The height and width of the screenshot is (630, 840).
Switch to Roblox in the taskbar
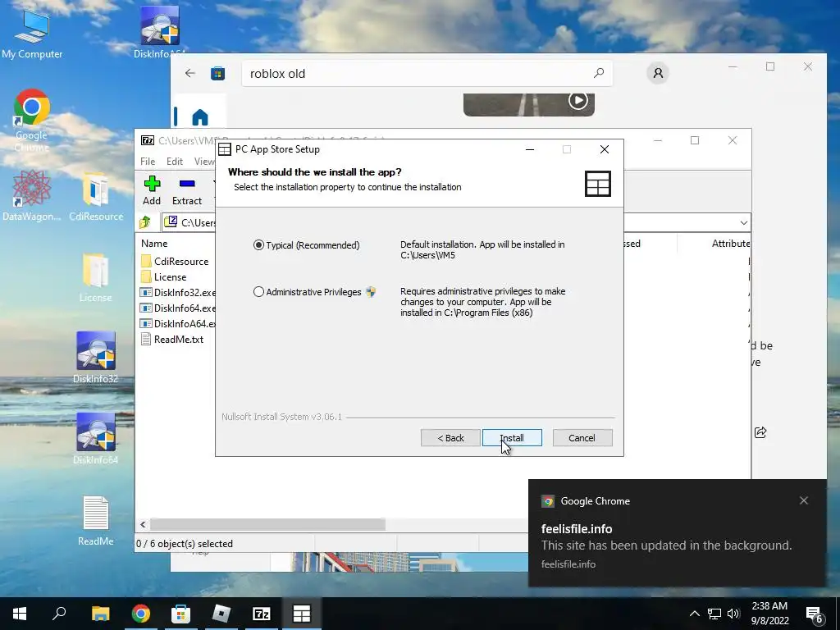[x=221, y=614]
